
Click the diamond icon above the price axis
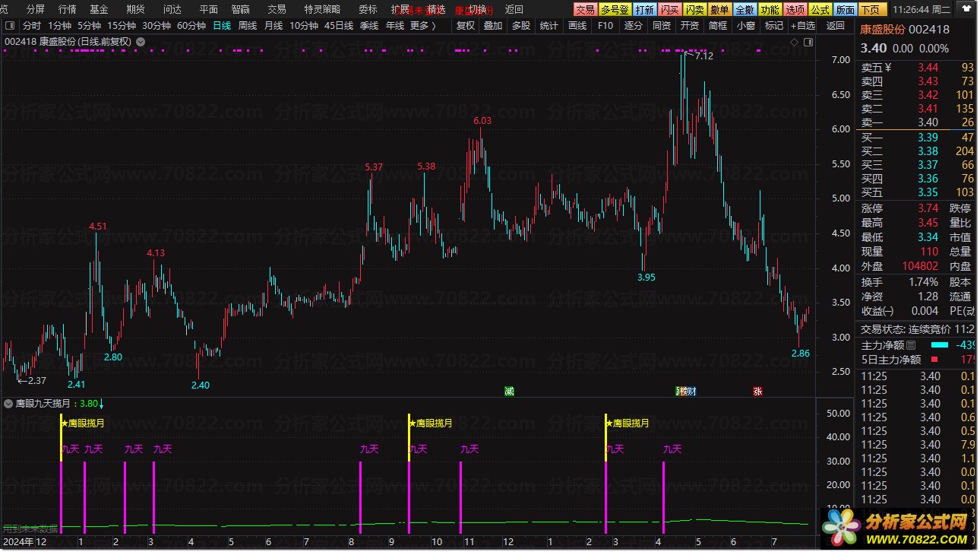(x=794, y=43)
